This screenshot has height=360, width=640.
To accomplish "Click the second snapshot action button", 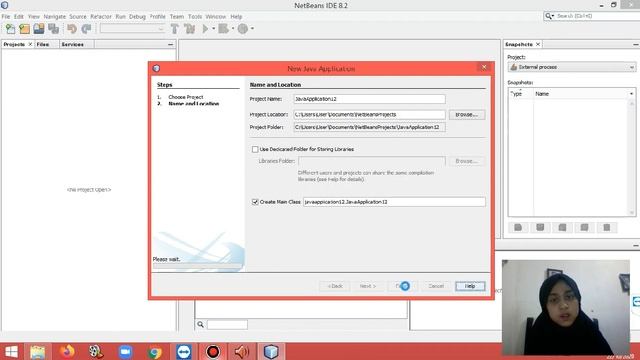I will point(540,227).
